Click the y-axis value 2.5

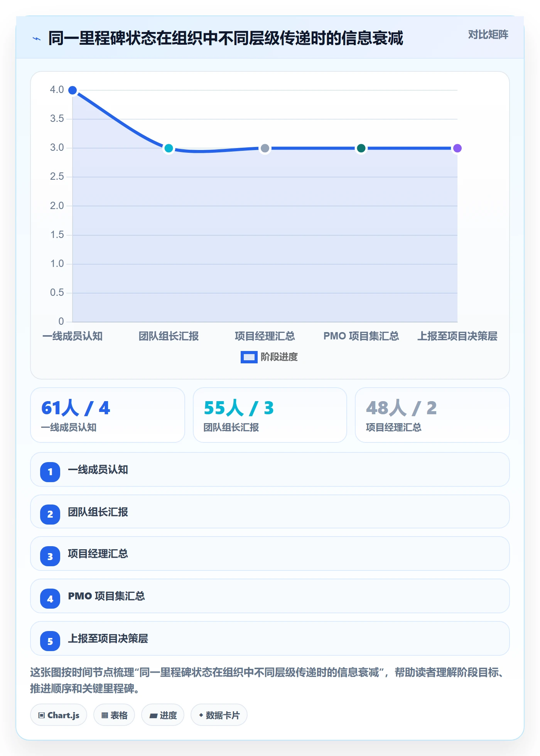pos(57,177)
